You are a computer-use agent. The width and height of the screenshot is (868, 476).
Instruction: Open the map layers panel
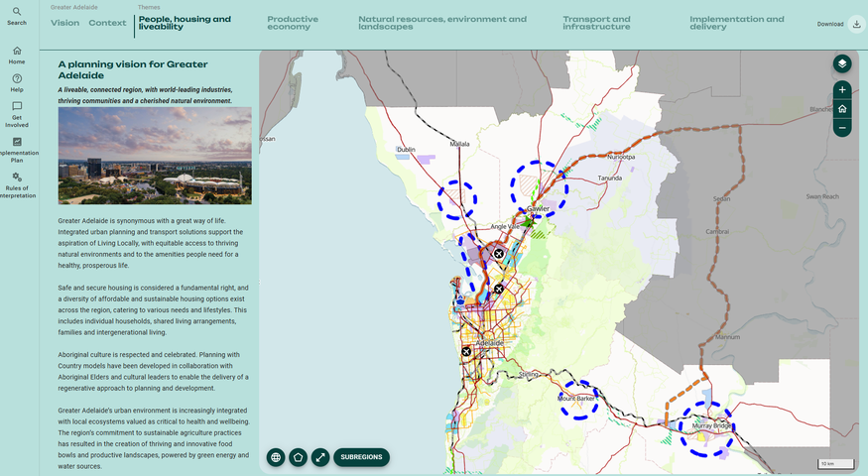842,63
